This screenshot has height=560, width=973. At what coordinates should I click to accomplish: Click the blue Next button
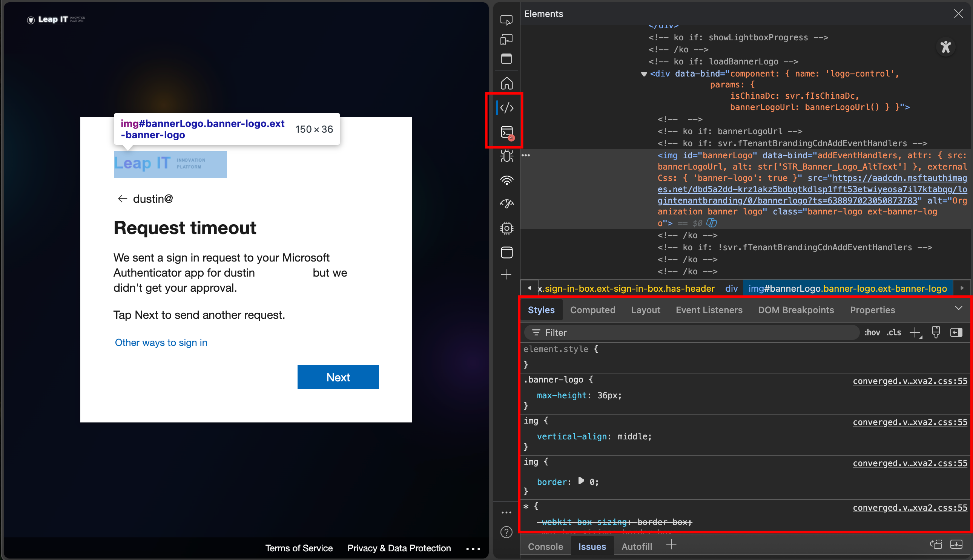(338, 377)
